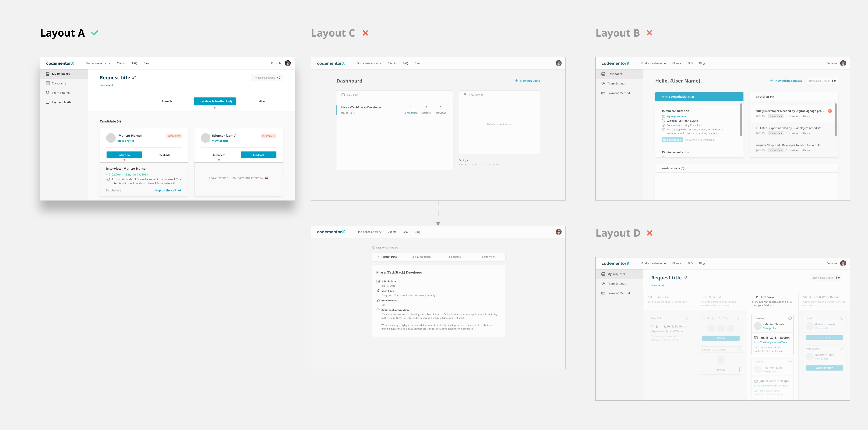Click the Payment Method card icon in Layout A
The width and height of the screenshot is (868, 430).
pyautogui.click(x=48, y=102)
